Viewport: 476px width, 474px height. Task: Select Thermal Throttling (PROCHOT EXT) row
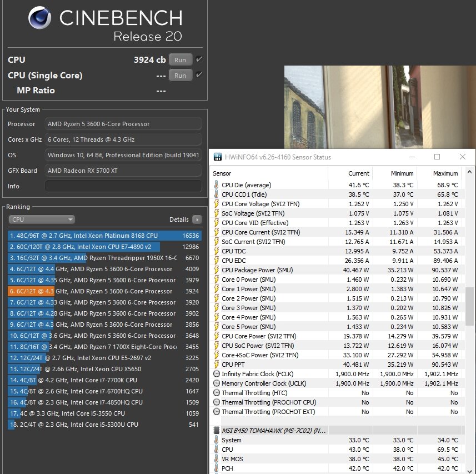(337, 412)
